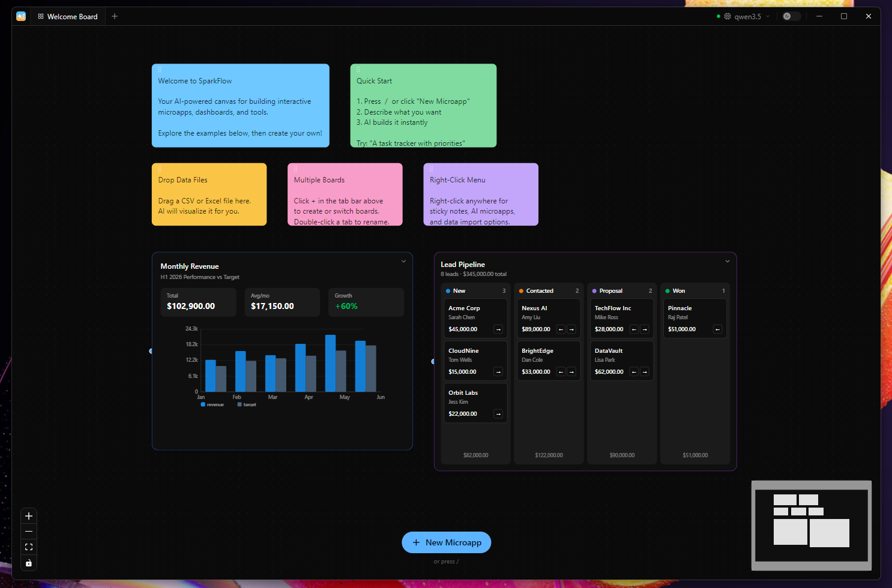Move Pinnacle lead back using the left arrow

[717, 329]
